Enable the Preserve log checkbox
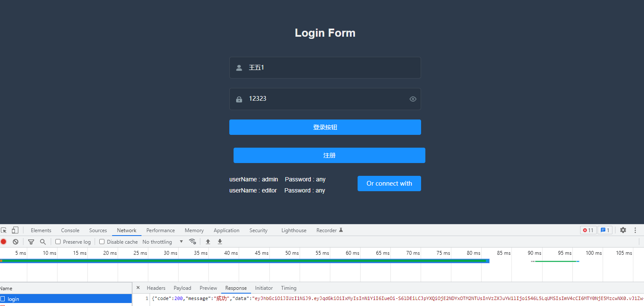The height and width of the screenshot is (306, 644). [x=58, y=242]
